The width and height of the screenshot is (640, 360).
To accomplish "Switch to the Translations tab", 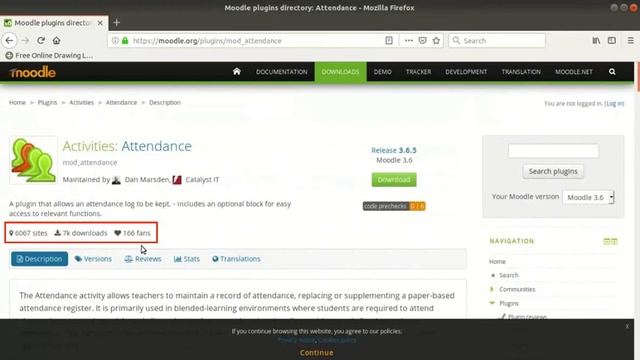I will click(236, 259).
